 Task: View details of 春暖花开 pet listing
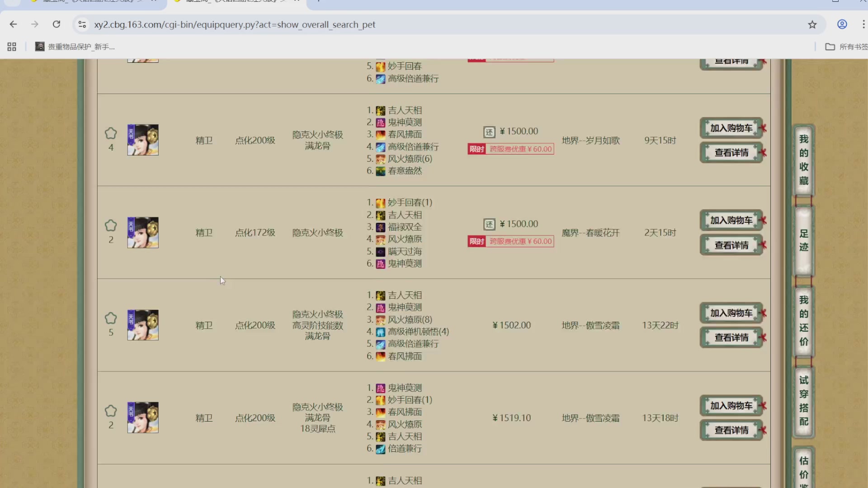point(731,245)
